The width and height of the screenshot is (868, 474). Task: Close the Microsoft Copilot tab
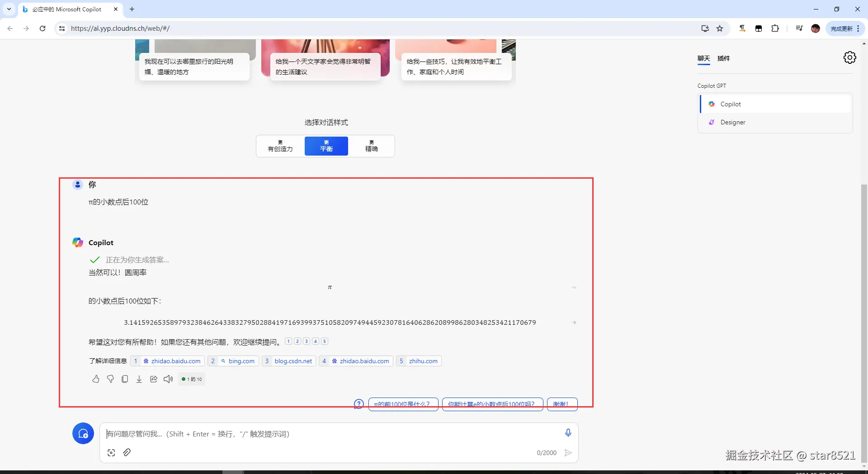tap(116, 9)
